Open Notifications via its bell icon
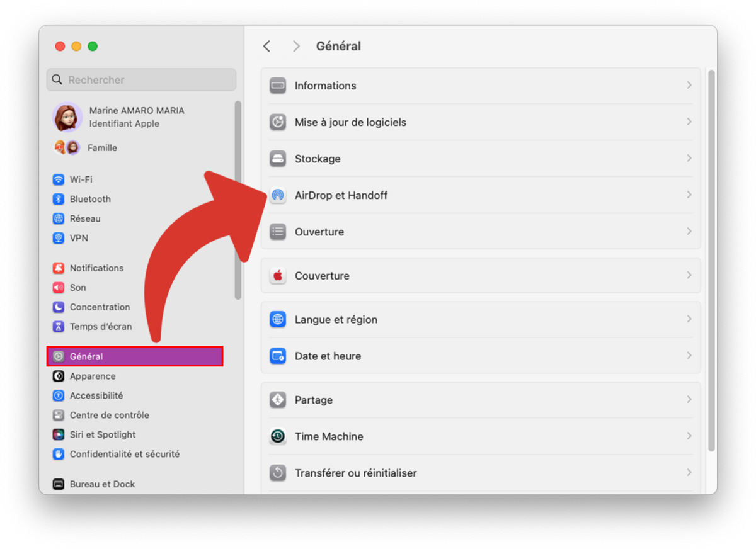Image resolution: width=756 pixels, height=549 pixels. [x=59, y=268]
